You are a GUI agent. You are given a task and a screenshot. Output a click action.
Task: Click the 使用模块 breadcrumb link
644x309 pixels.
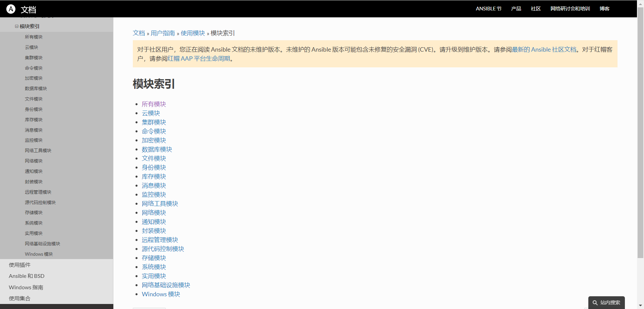click(x=193, y=33)
